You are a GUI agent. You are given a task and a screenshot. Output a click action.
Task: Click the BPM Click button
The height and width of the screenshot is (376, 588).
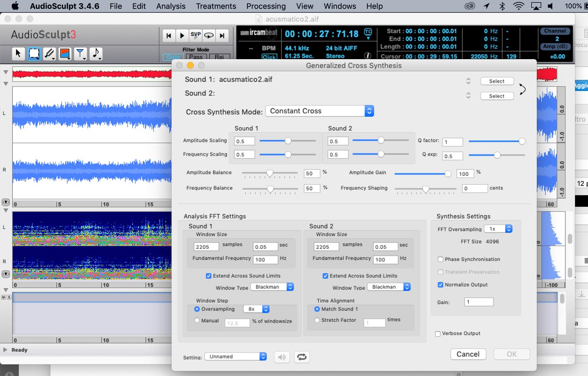point(269,57)
